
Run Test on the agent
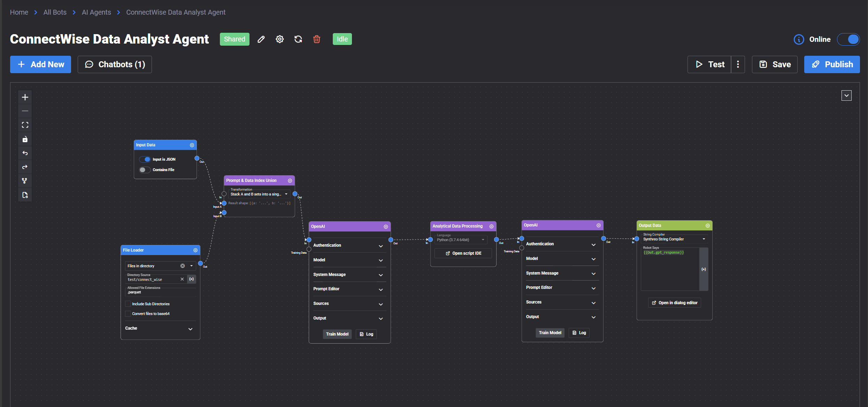pos(709,64)
